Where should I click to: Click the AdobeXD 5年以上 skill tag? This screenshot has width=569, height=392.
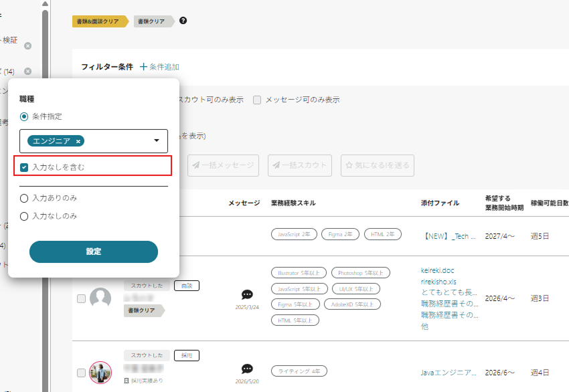tap(352, 304)
